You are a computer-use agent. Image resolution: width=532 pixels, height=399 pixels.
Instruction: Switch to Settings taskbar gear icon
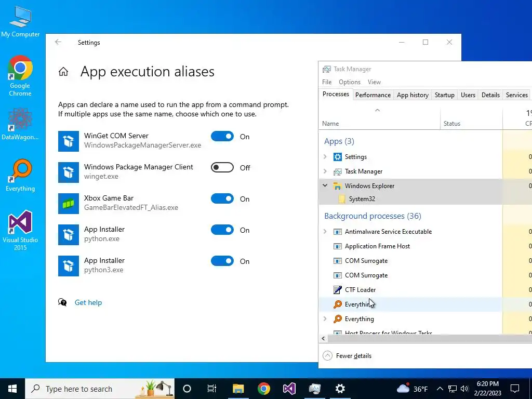pos(340,389)
